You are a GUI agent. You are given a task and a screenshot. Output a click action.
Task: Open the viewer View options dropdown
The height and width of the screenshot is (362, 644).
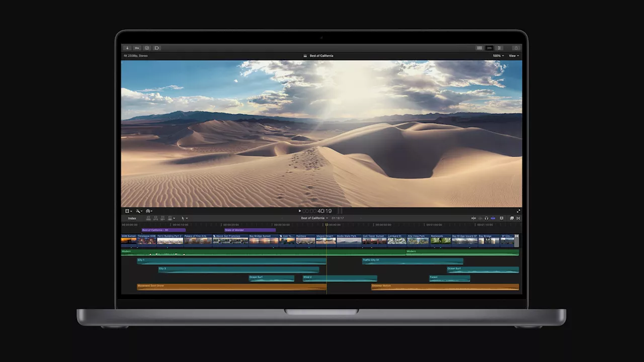[x=514, y=56]
